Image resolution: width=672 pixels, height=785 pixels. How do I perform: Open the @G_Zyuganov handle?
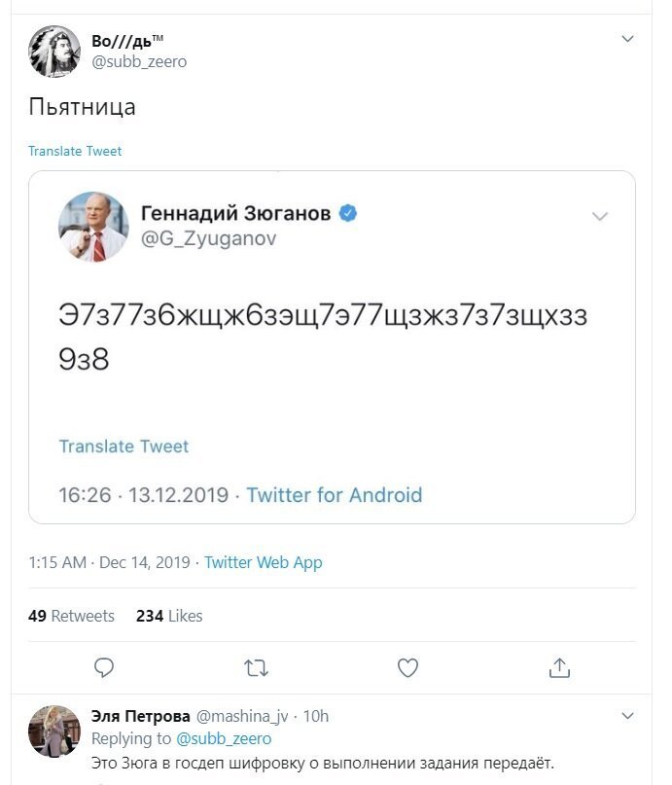point(209,238)
